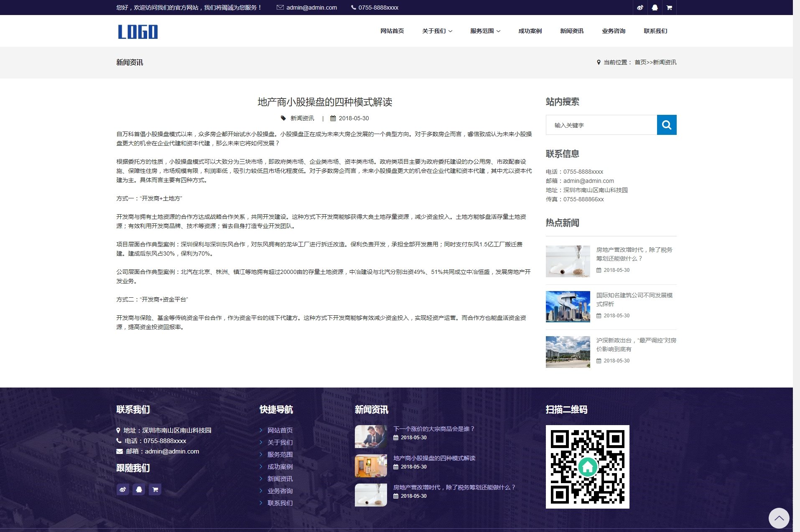Image resolution: width=800 pixels, height=532 pixels.
Task: Open the shopping cart icon in top bar
Action: (669, 8)
